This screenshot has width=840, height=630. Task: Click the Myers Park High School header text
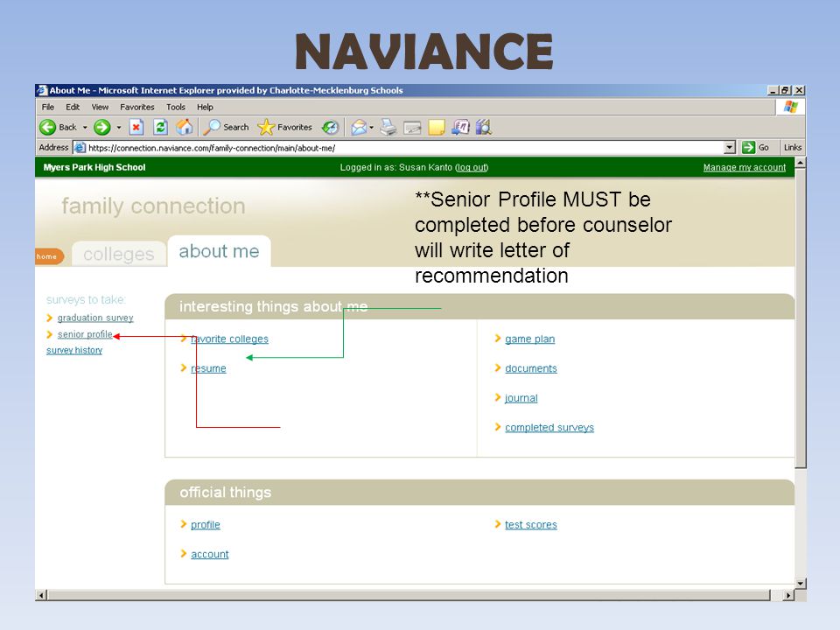(x=94, y=167)
